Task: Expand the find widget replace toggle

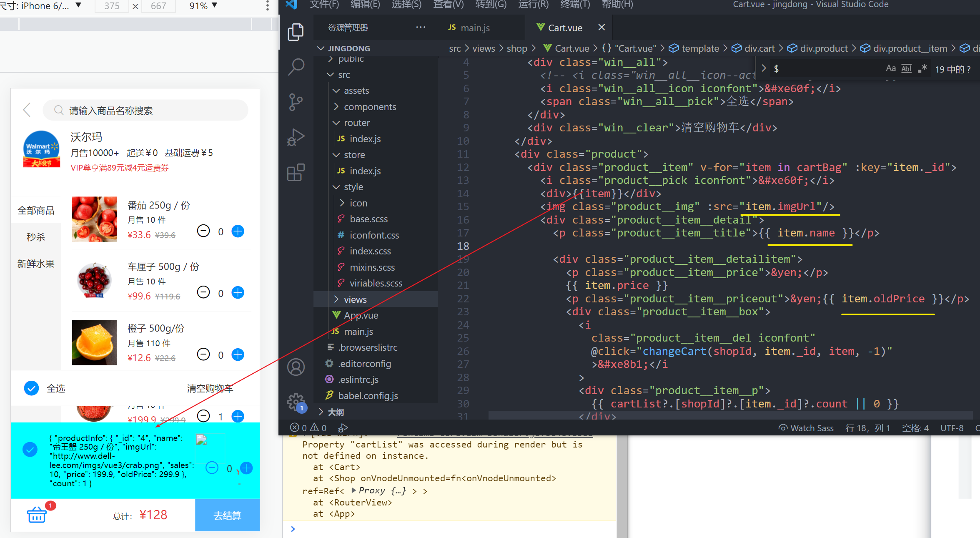Action: pyautogui.click(x=764, y=68)
